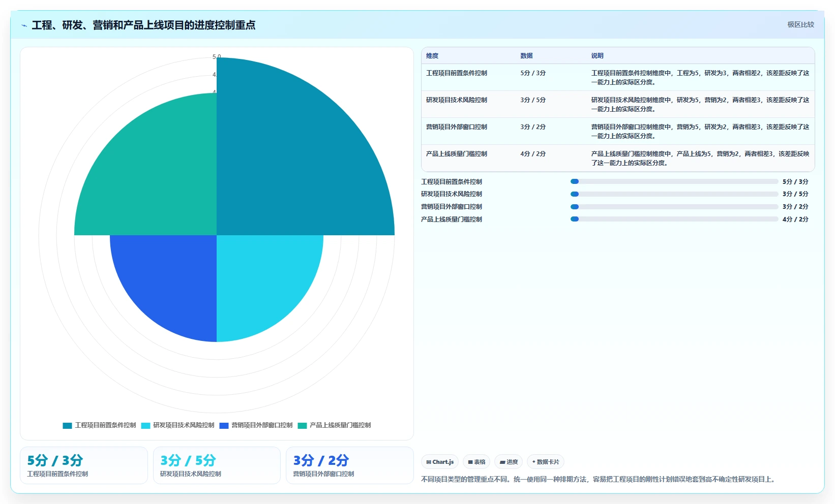Select table row 产品上线质量门槛控制
Image resolution: width=835 pixels, height=504 pixels.
tap(618, 159)
